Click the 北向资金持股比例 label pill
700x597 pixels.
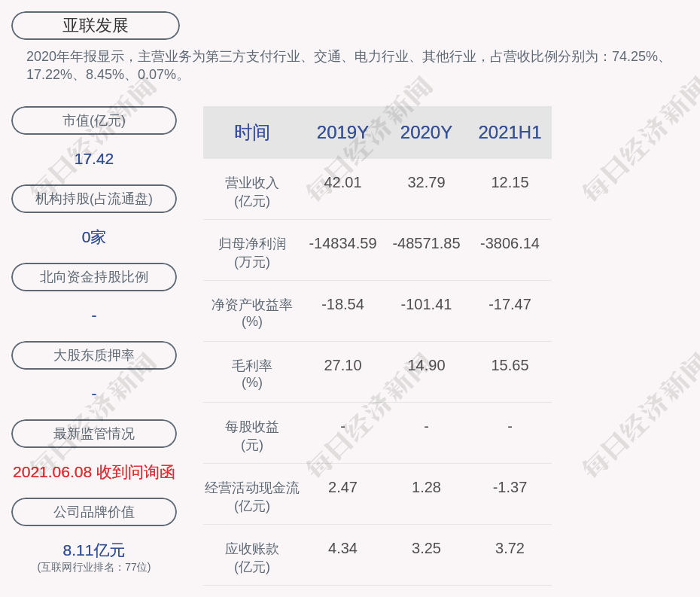[x=94, y=277]
